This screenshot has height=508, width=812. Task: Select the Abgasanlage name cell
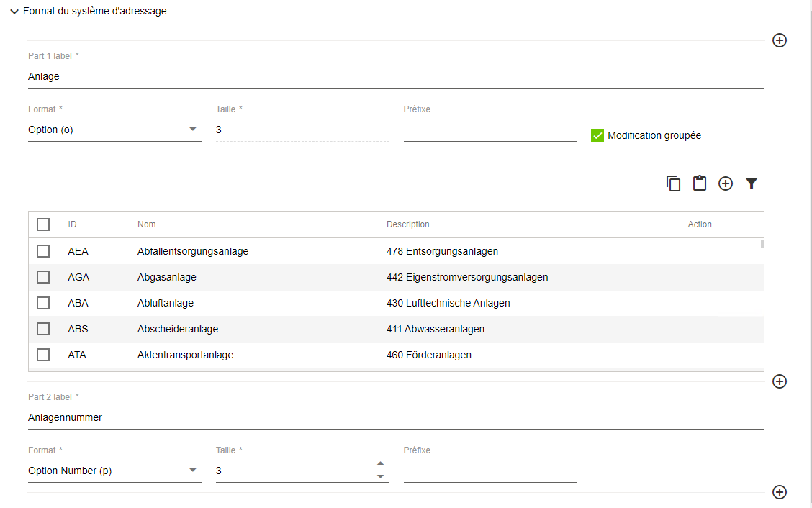tap(252, 277)
